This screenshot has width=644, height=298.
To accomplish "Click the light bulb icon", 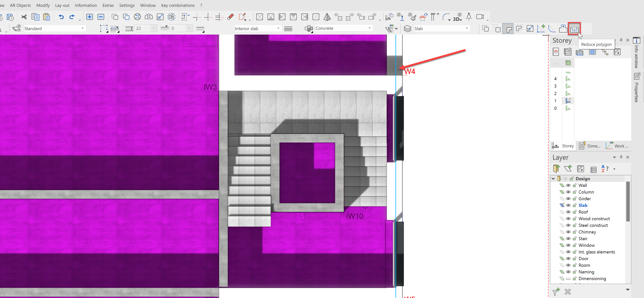I will coord(469,17).
